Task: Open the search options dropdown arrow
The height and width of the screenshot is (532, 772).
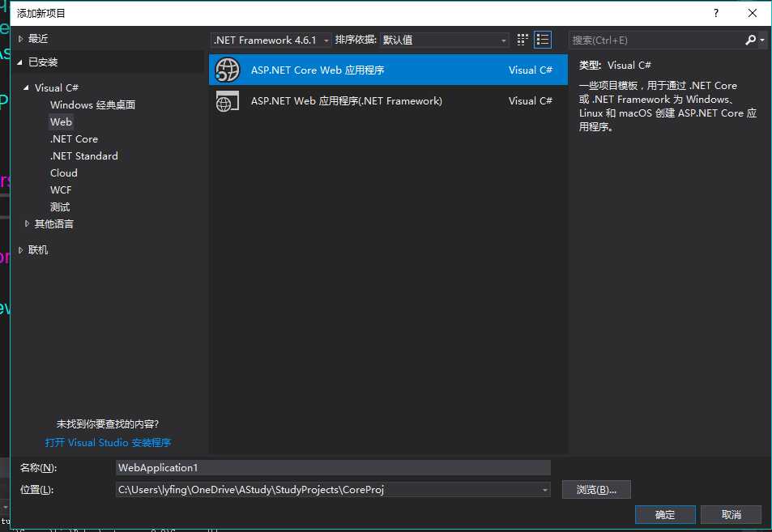Action: pyautogui.click(x=762, y=40)
